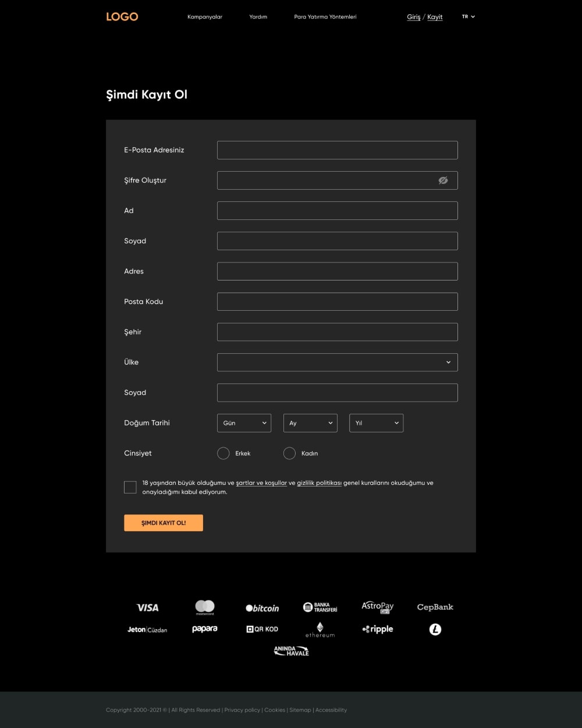Click the papara logo

point(205,629)
